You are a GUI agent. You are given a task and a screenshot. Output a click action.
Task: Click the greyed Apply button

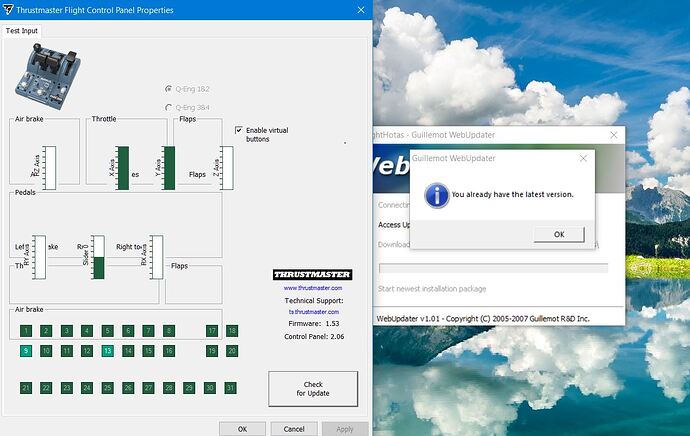coord(345,429)
